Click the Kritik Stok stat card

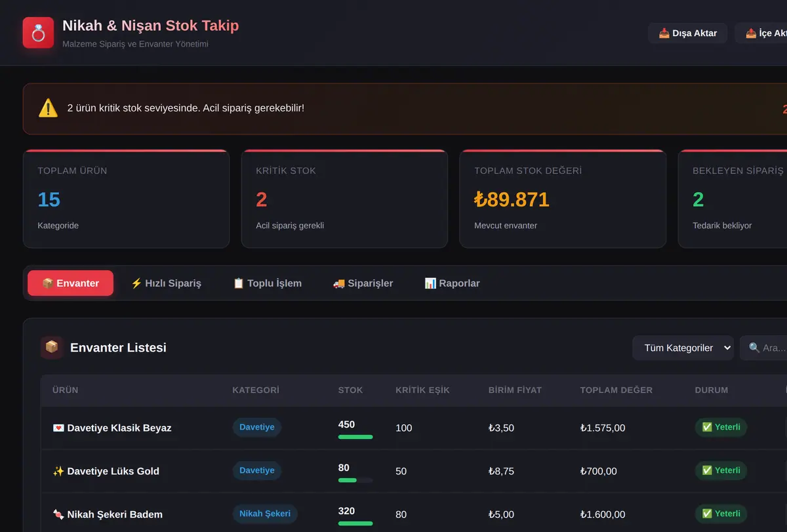pos(344,199)
